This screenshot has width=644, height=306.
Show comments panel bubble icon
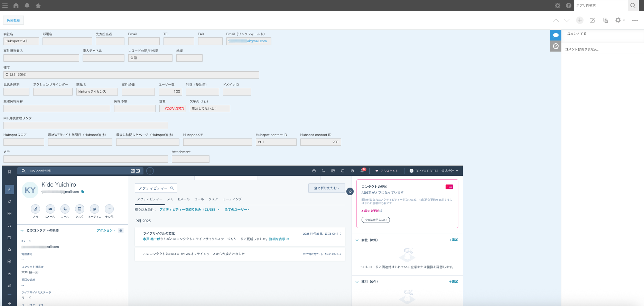click(x=556, y=35)
